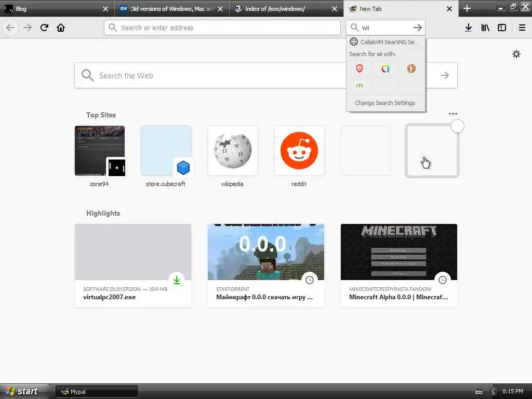Close the Index of /isos/windows/ tab

pos(335,9)
